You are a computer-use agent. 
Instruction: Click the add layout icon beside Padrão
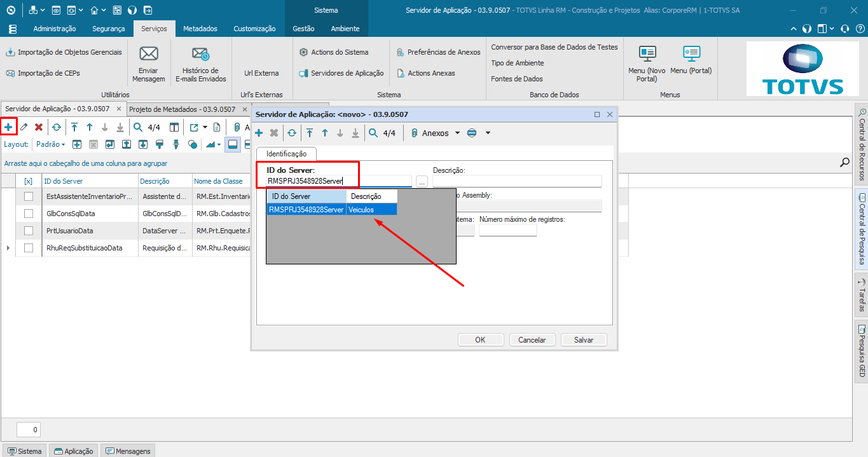point(77,144)
